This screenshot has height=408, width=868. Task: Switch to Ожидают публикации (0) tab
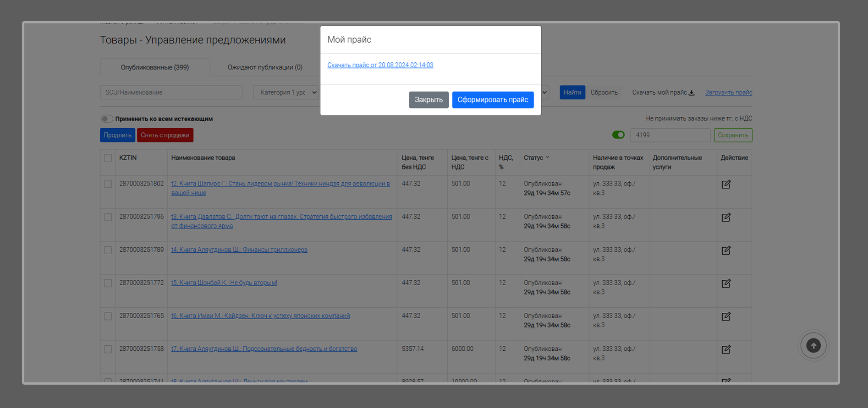click(x=265, y=67)
